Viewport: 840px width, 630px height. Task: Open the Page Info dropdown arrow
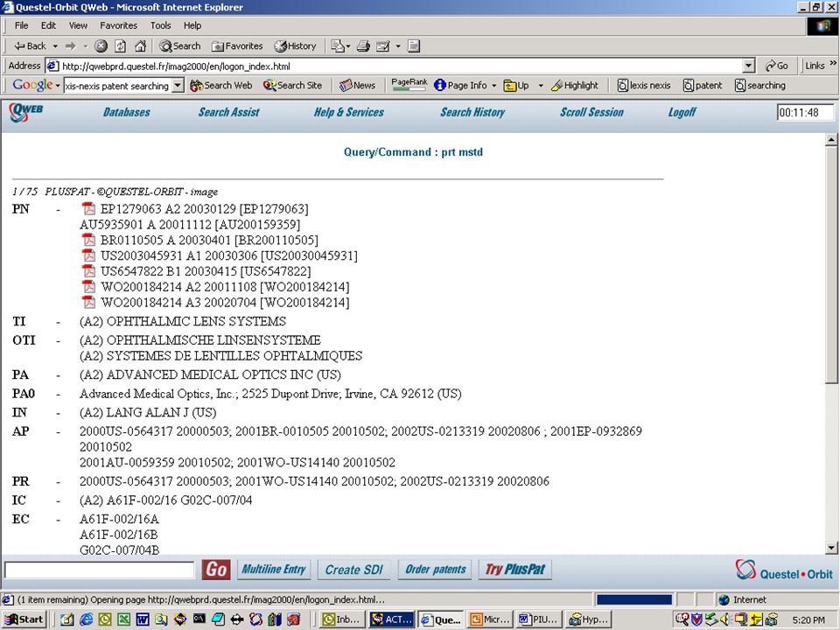coord(493,85)
